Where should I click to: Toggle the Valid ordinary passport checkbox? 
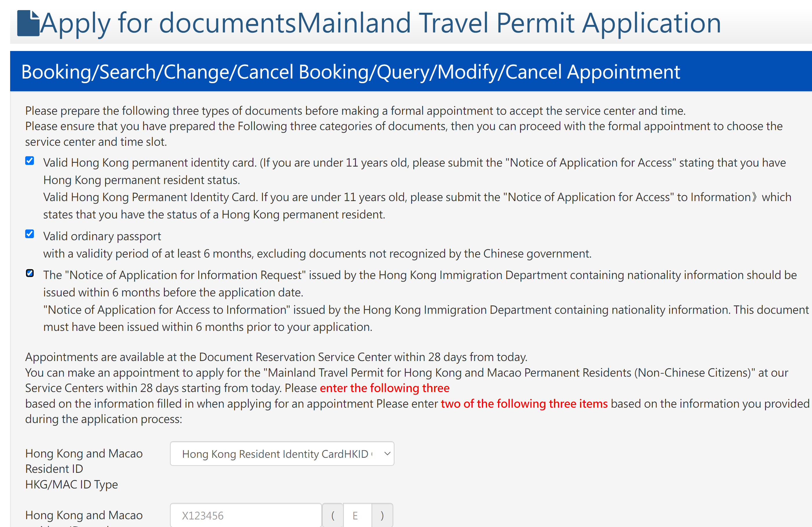coord(30,234)
